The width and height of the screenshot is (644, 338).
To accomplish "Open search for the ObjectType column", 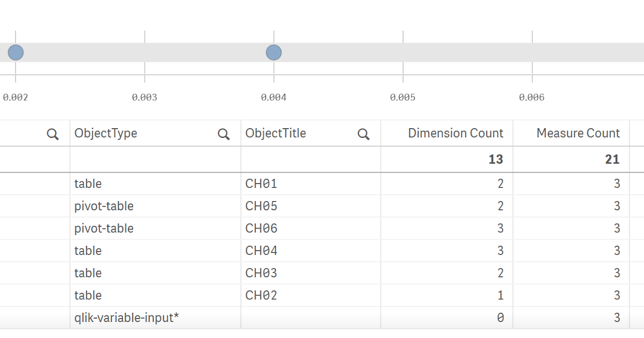I will pos(224,133).
